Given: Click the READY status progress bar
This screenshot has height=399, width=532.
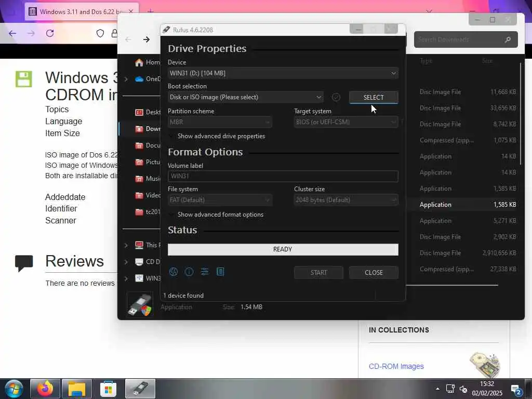Looking at the screenshot, I should pos(283,249).
